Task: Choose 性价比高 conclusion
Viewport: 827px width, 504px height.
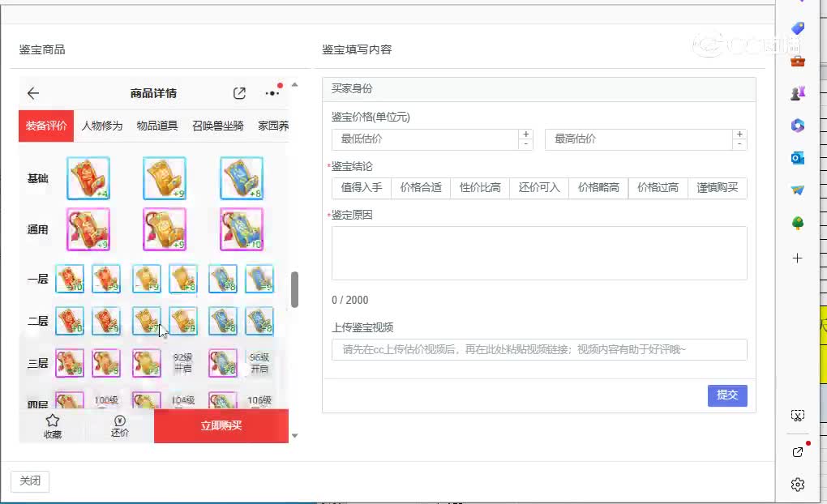Action: pos(480,188)
